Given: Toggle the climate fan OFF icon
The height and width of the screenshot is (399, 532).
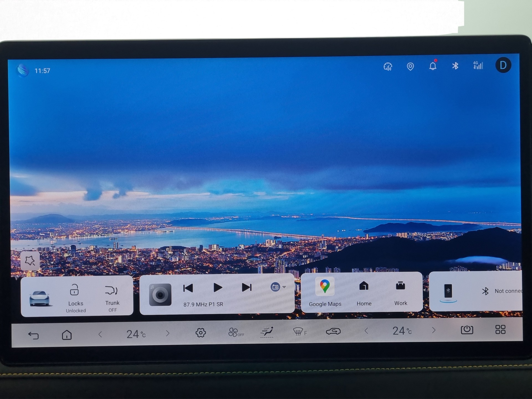Looking at the screenshot, I should [x=236, y=332].
